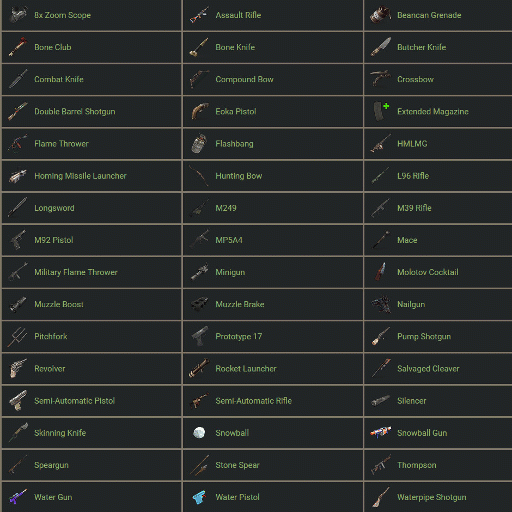Choose the Extended Magazine icon
Image resolution: width=512 pixels, height=512 pixels.
[x=381, y=111]
